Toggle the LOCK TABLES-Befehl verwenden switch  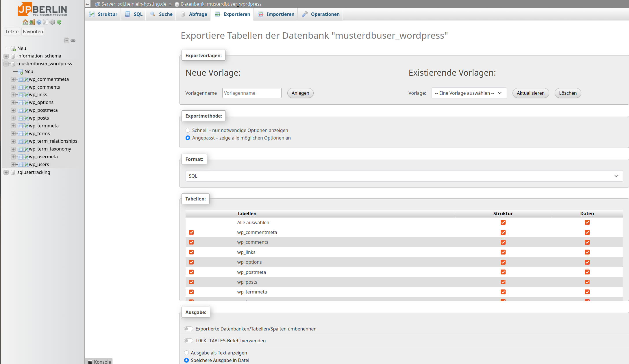click(x=188, y=341)
